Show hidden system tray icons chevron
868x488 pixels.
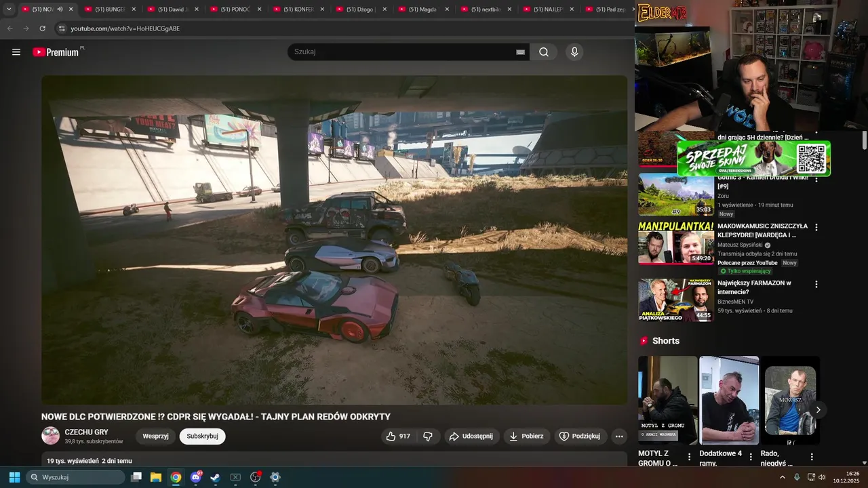pos(783,477)
